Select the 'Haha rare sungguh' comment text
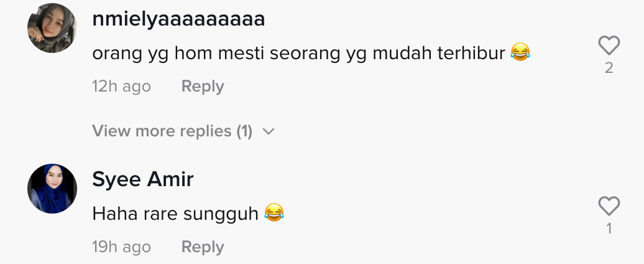 (x=175, y=214)
